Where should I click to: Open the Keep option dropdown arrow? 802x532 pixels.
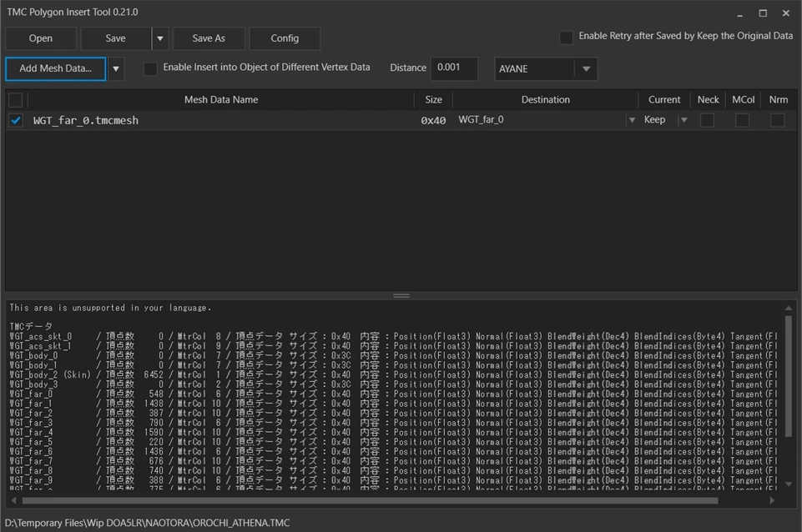pyautogui.click(x=683, y=120)
